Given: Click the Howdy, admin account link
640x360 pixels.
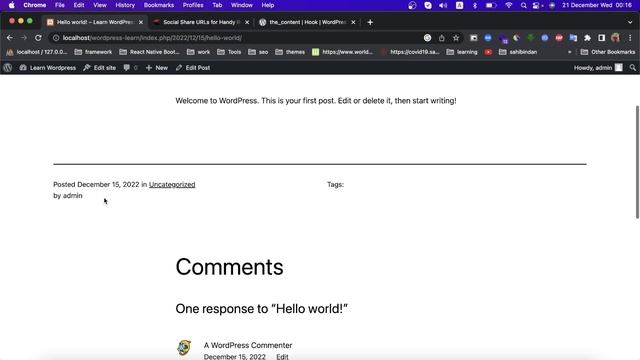Looking at the screenshot, I should click(598, 68).
